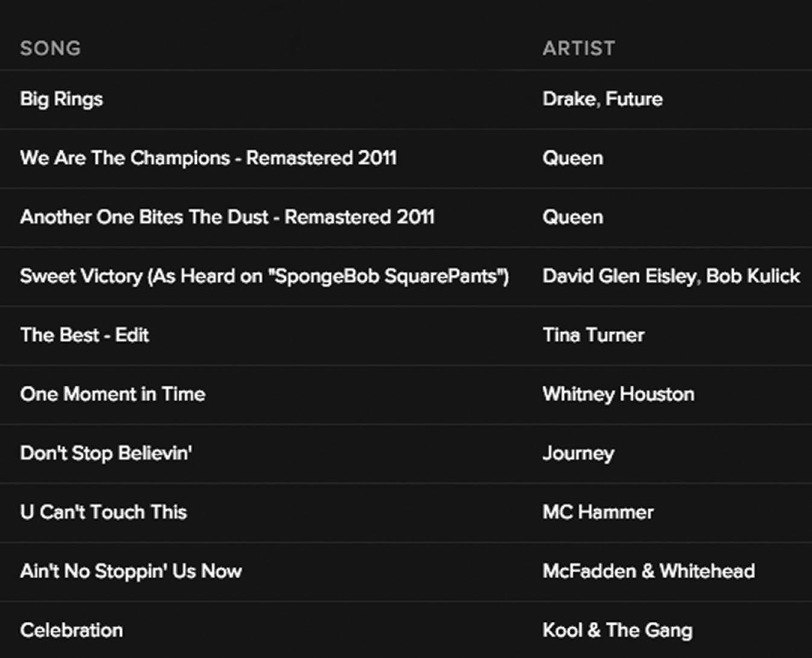Select Ain't No Stoppin' Us Now
Screen dimensions: 812x658
point(131,571)
